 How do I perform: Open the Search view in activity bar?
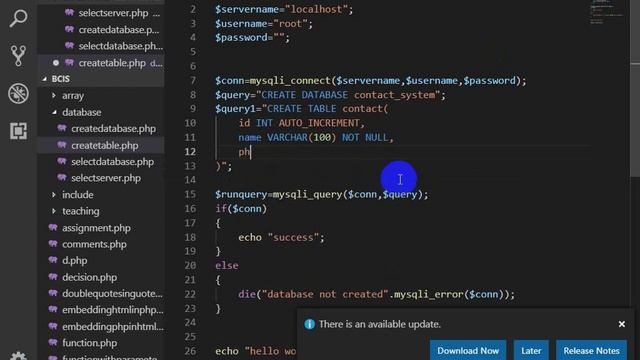click(18, 18)
